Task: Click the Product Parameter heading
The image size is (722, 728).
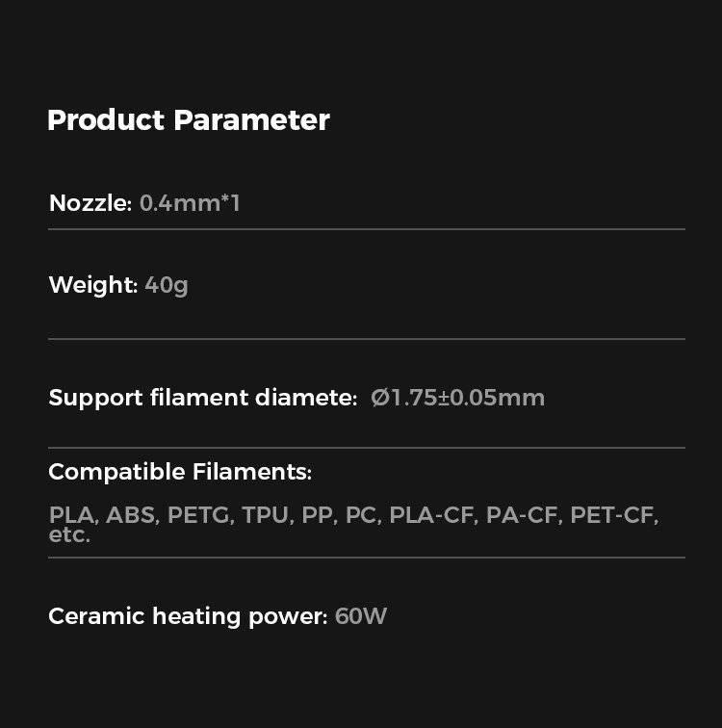Action: coord(189,120)
